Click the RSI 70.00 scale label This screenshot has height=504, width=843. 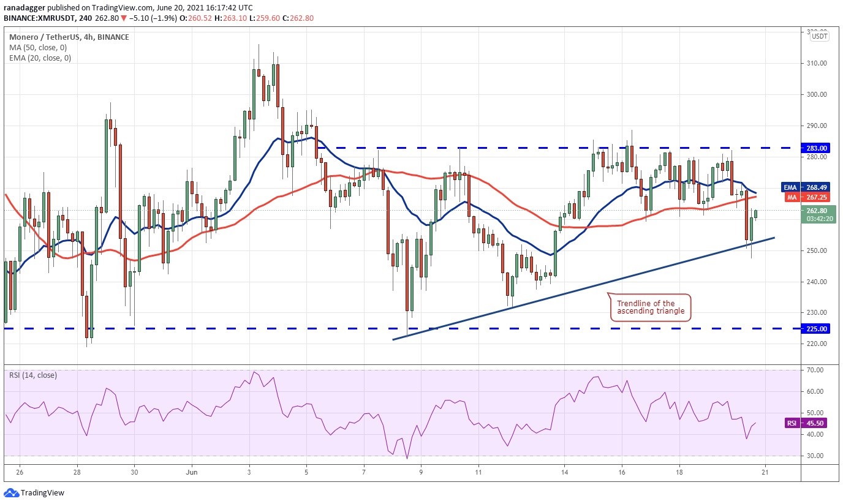click(817, 370)
